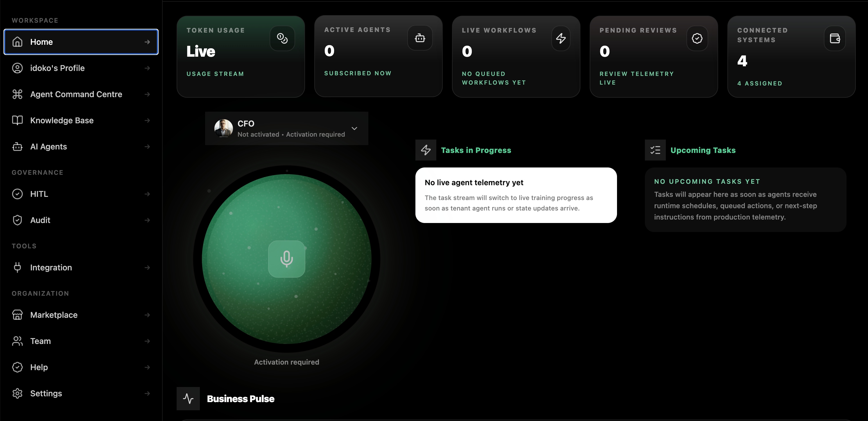This screenshot has height=421, width=868.
Task: Click the Token Usage coins icon
Action: [x=282, y=38]
